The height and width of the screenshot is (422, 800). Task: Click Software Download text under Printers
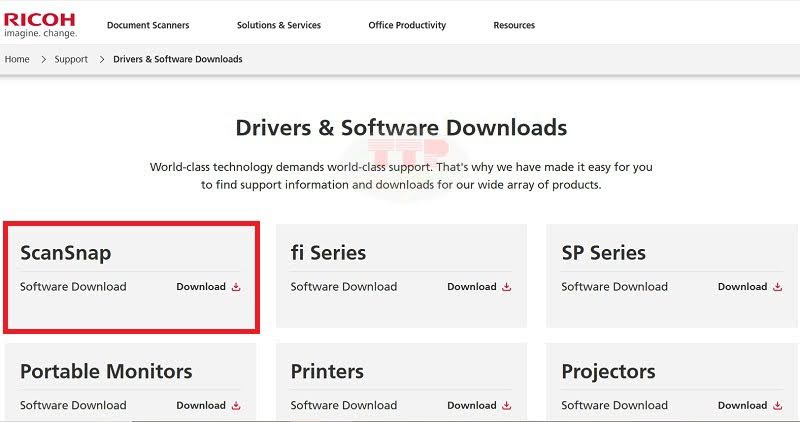click(343, 406)
